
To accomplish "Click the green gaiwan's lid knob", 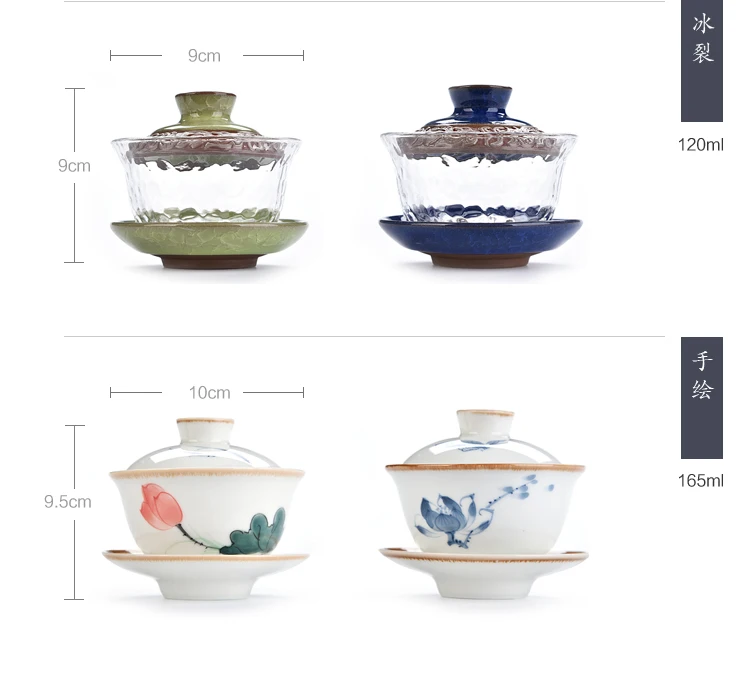I will 205,110.
